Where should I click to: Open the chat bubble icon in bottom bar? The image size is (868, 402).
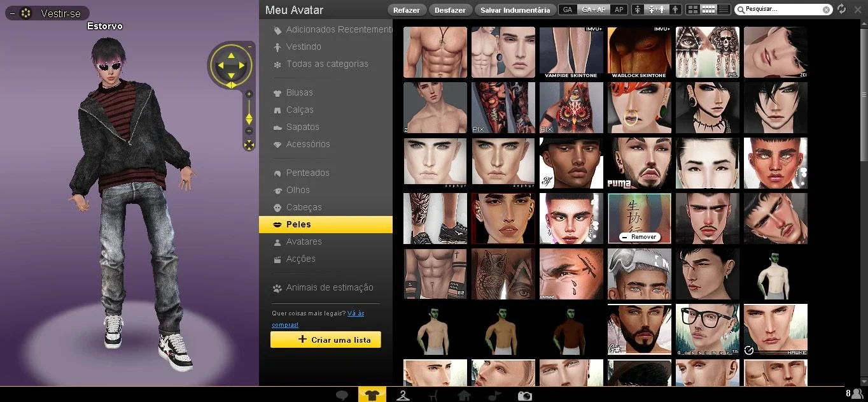342,396
